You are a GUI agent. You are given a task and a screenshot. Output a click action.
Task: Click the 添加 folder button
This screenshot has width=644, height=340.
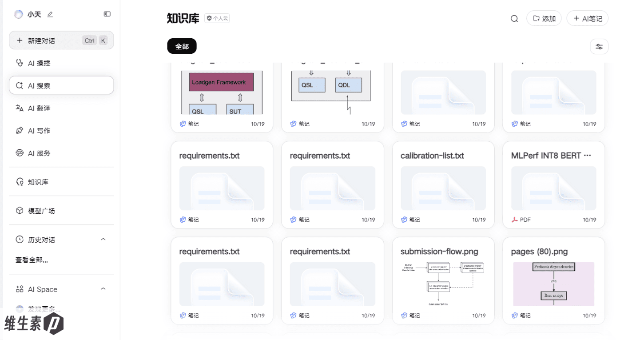pyautogui.click(x=544, y=19)
